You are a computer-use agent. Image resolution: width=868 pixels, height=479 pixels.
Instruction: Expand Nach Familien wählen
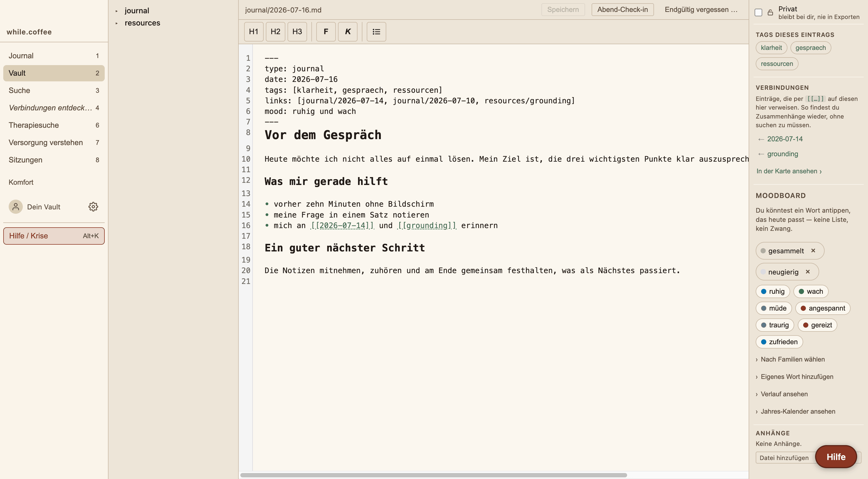pos(790,359)
